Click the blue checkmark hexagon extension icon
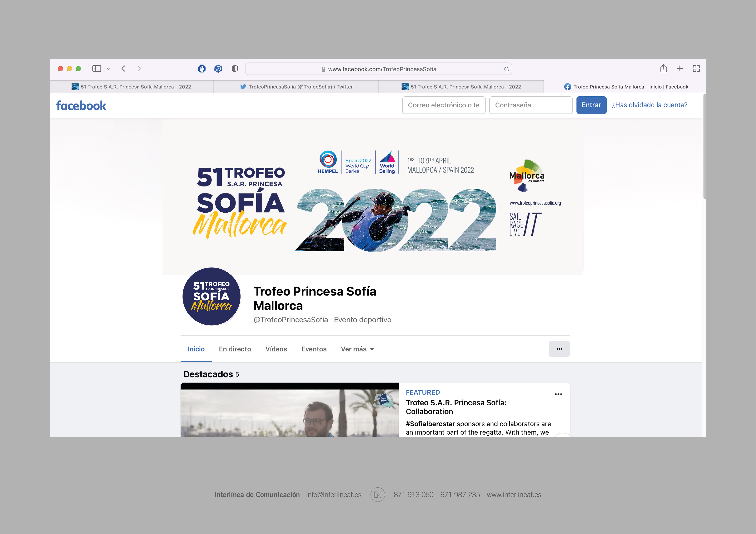756x534 pixels. tap(218, 68)
